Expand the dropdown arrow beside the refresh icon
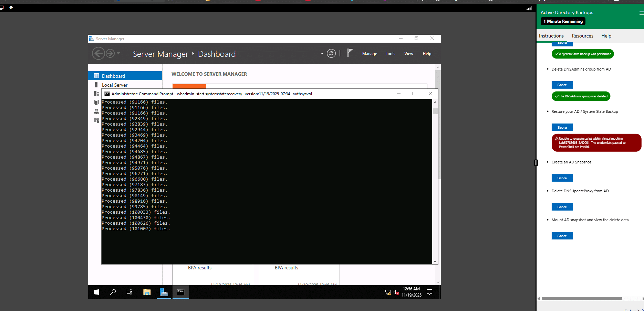This screenshot has height=311, width=644. point(322,54)
